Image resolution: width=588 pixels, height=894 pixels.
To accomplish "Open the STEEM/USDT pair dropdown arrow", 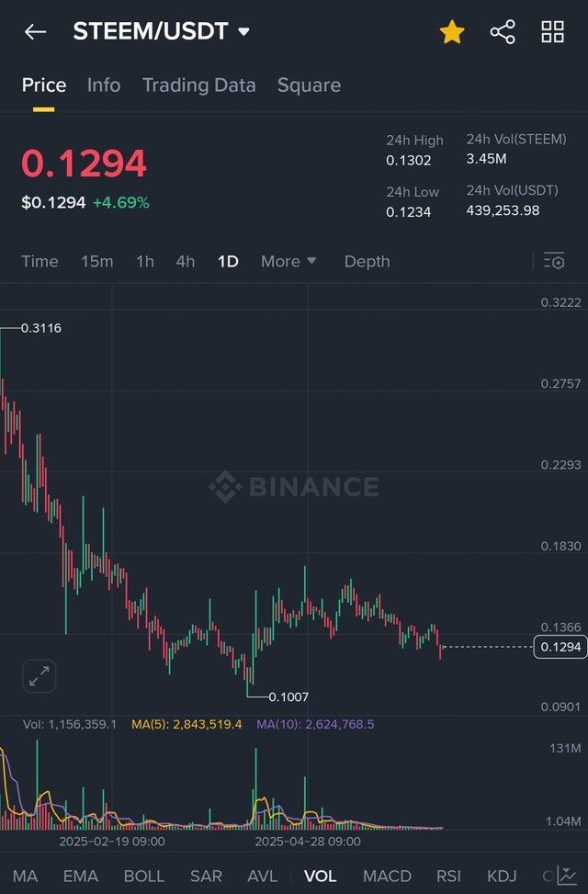I will pyautogui.click(x=244, y=31).
